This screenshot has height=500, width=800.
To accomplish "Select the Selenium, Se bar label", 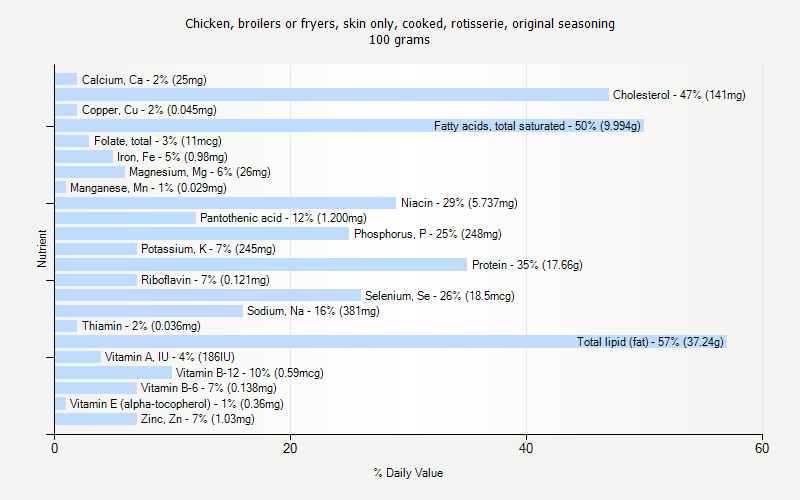I will point(439,296).
